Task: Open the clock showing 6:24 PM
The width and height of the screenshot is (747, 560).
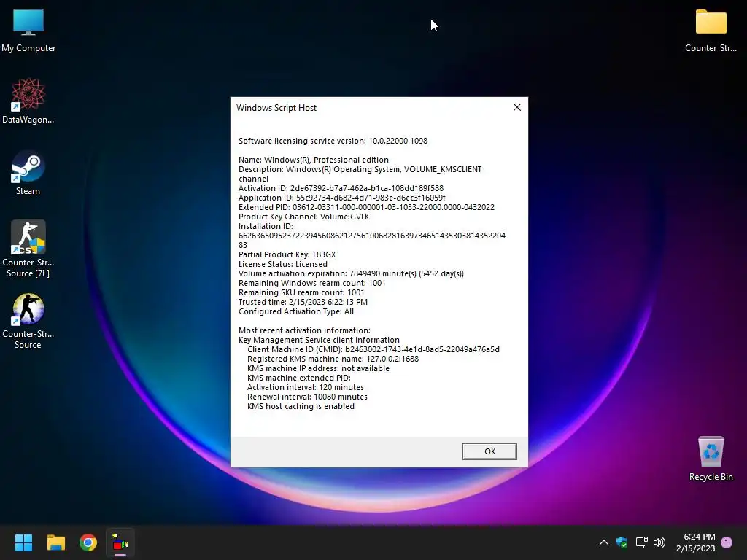Action: (x=695, y=542)
